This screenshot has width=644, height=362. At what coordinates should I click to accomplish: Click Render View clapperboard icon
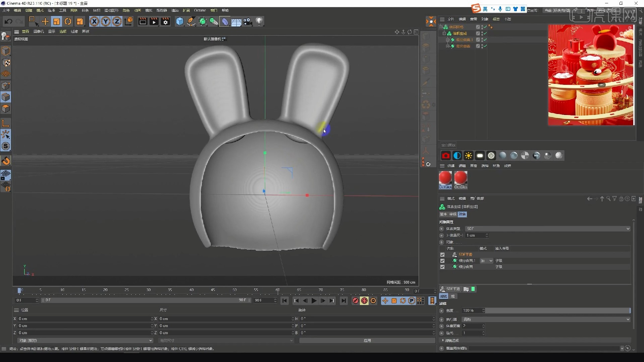click(143, 22)
